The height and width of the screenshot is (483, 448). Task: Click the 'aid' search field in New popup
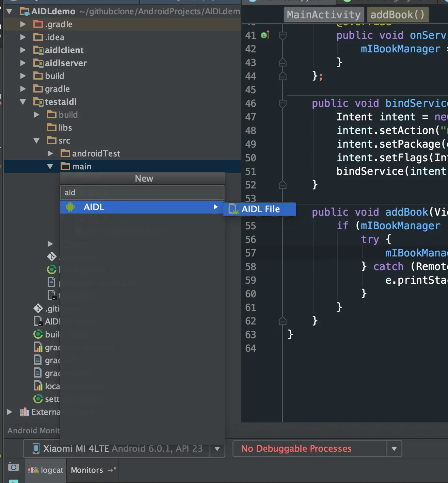point(142,193)
